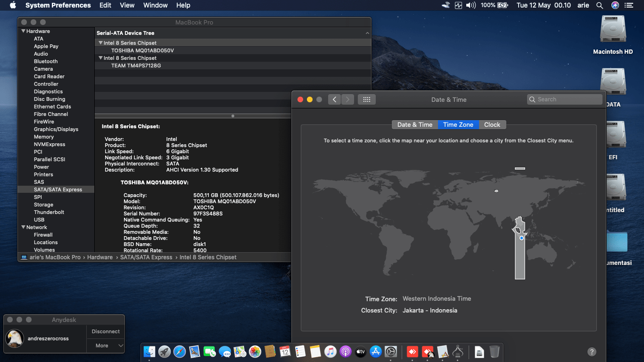644x362 pixels.
Task: Click the volume icon in the menu bar
Action: click(471, 5)
